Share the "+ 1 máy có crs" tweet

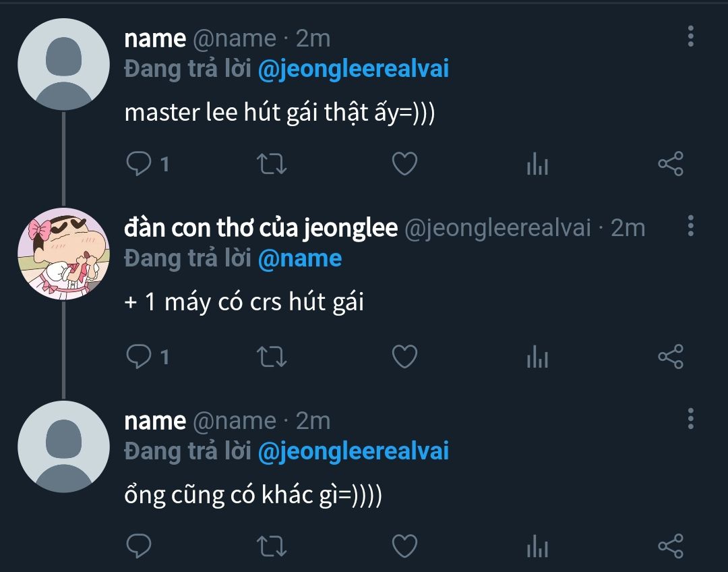tap(671, 356)
